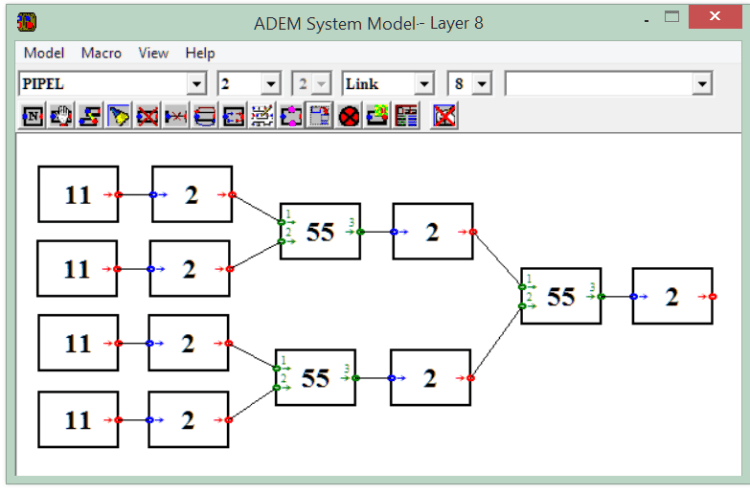Select the yellow tag pointer tool
Screen dimensions: 750x494
119,116
